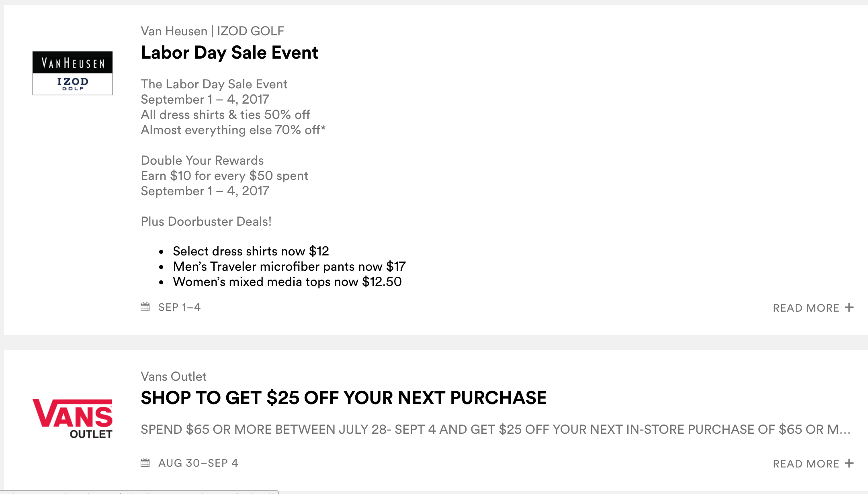This screenshot has width=868, height=494.
Task: Click the plus icon in the Van Heusen card
Action: click(849, 308)
